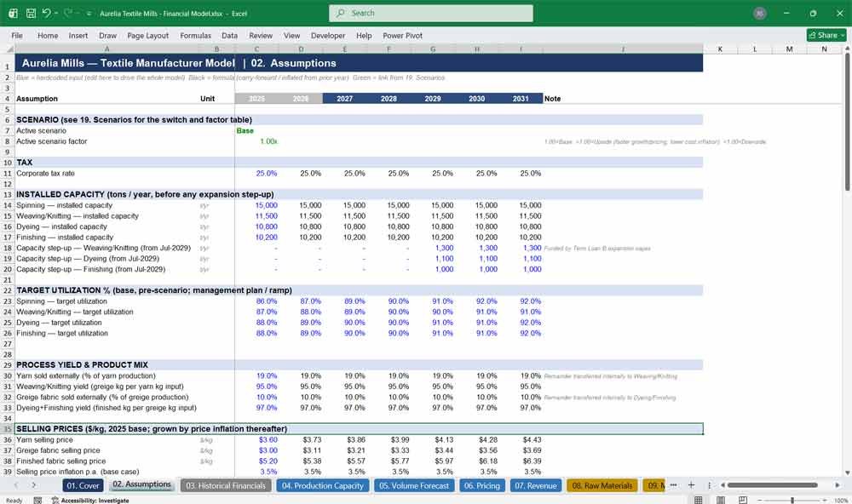Select row 11 header
Screen dimensions: 852x504
point(7,174)
